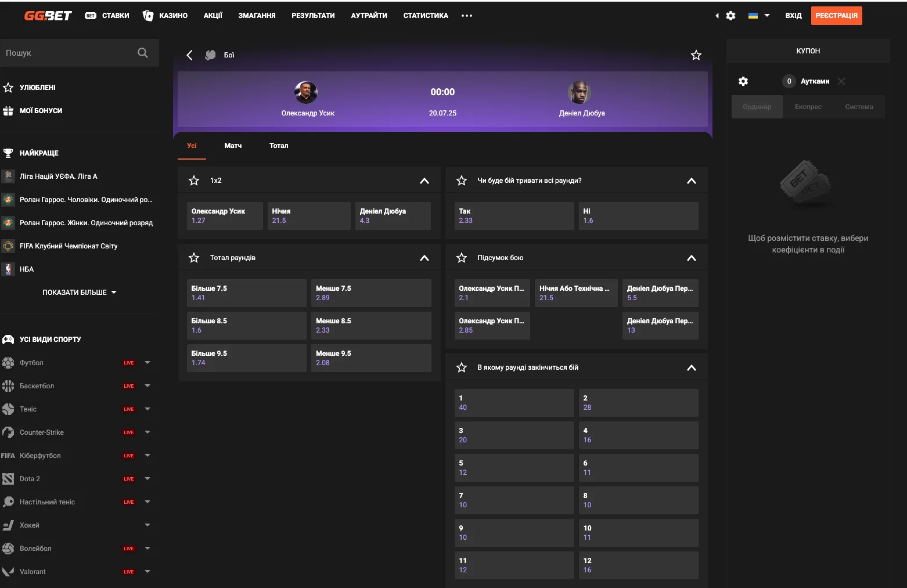The width and height of the screenshot is (907, 588).
Task: Select Так odds 2.33
Action: [514, 216]
